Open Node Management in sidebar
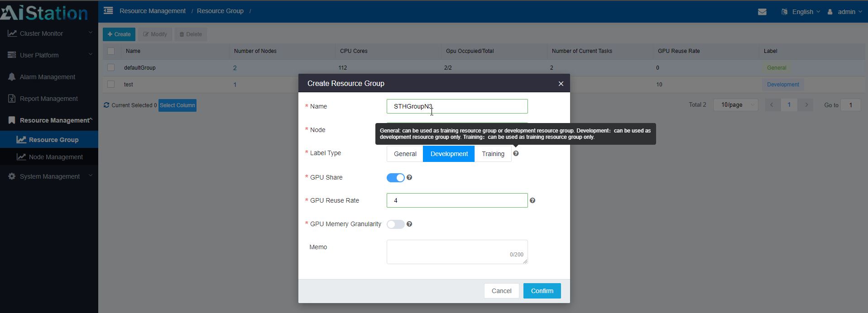Image resolution: width=868 pixels, height=313 pixels. (x=49, y=157)
